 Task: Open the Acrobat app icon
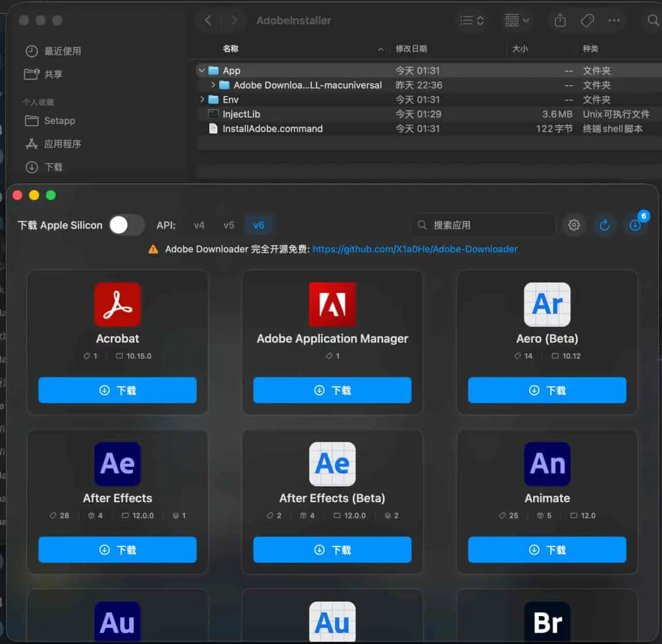[117, 304]
